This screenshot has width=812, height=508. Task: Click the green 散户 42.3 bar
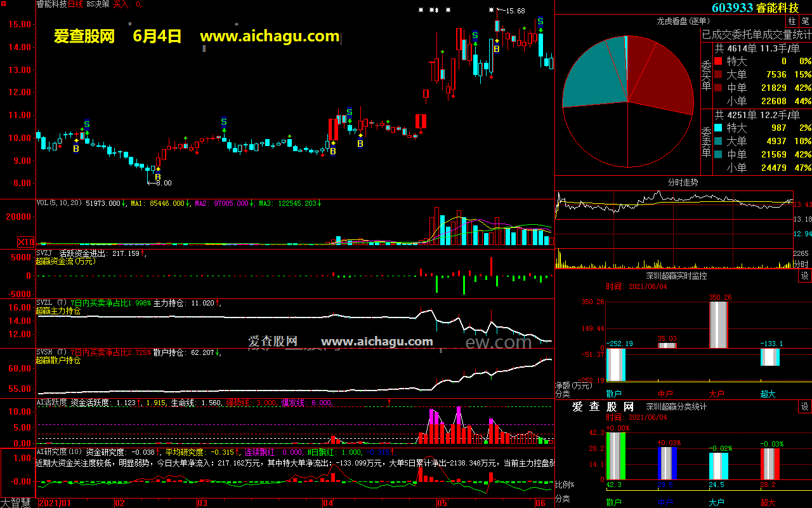[x=615, y=456]
